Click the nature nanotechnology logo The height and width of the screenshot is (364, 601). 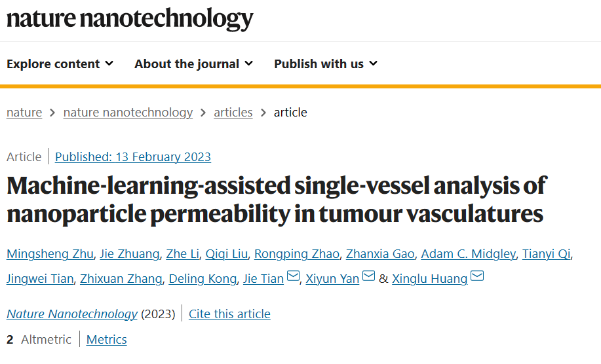130,18
